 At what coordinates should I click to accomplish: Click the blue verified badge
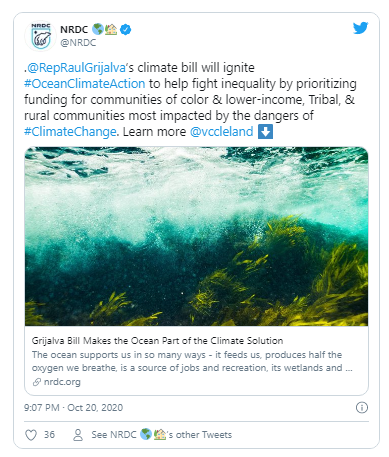coord(125,30)
